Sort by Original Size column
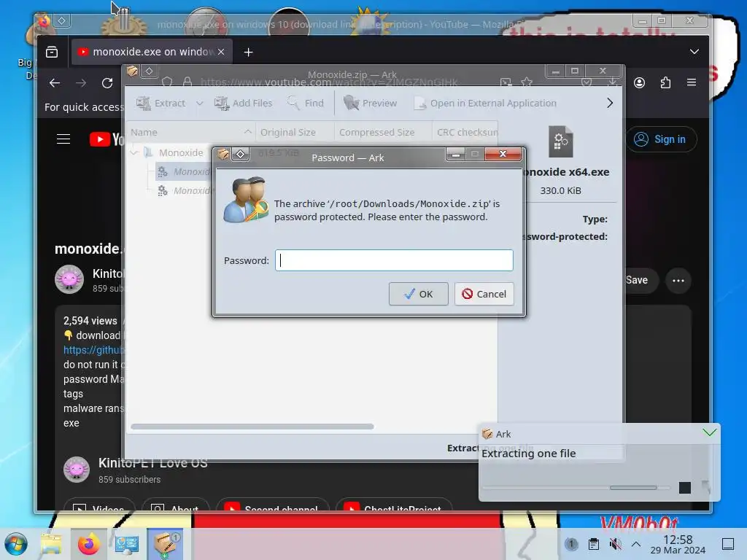This screenshot has height=560, width=747. pos(295,133)
